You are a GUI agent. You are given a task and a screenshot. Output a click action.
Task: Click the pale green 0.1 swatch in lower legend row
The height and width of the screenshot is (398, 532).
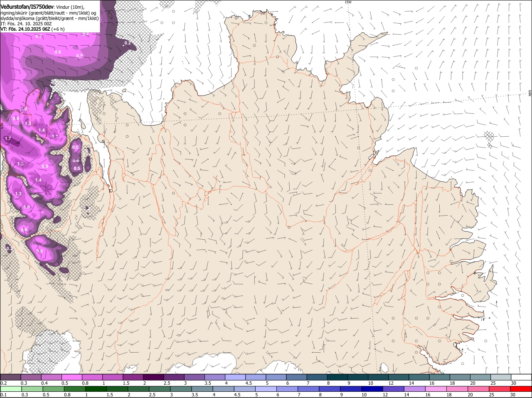[10, 389]
